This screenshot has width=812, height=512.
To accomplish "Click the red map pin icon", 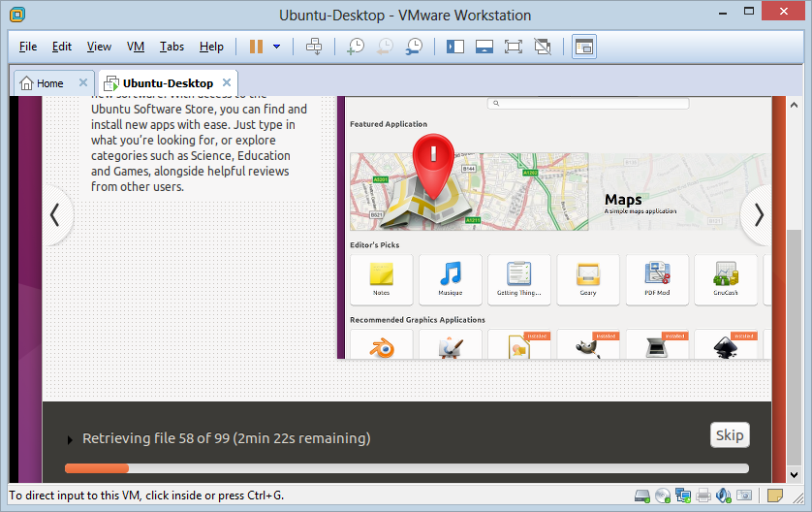I will [433, 166].
